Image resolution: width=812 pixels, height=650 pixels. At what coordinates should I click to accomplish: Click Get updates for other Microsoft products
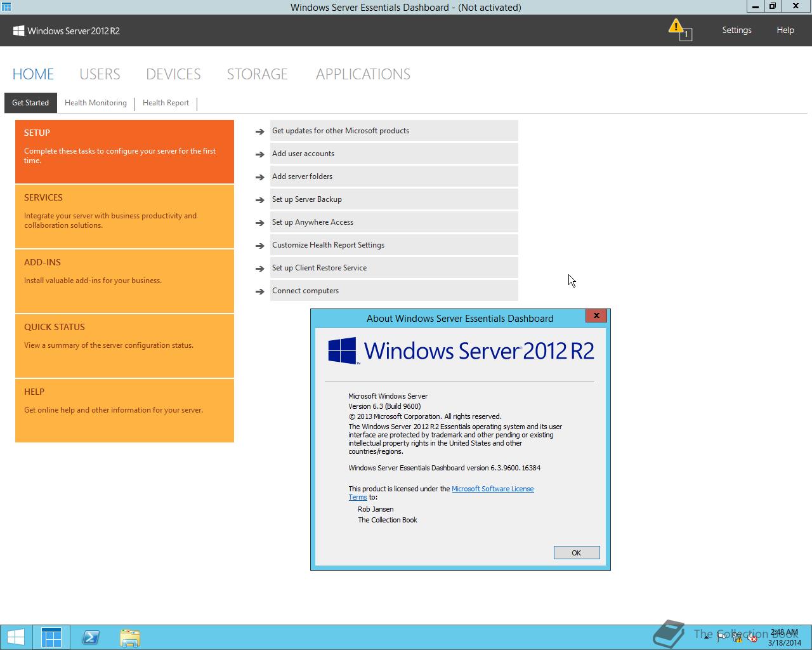tap(394, 131)
